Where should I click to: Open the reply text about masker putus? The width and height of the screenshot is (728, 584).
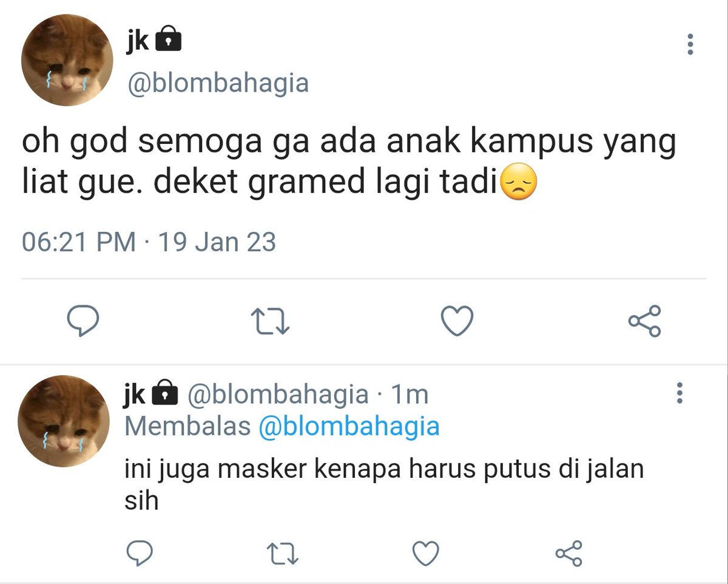click(x=384, y=485)
